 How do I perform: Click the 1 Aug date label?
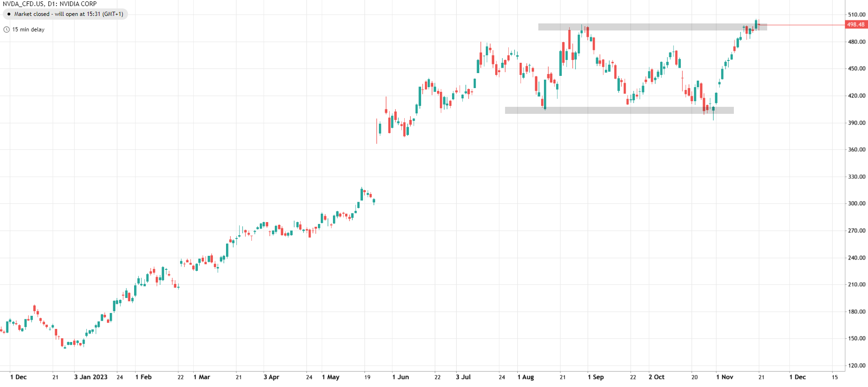[526, 377]
